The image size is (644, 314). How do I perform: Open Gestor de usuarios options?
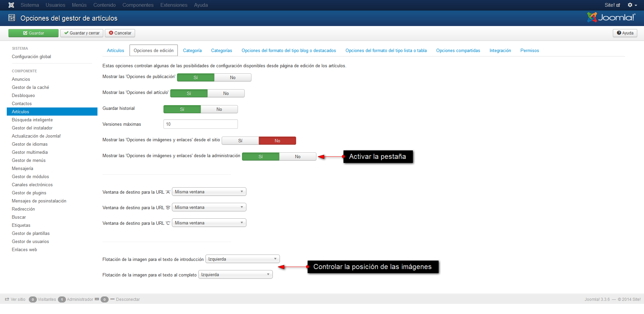click(30, 242)
